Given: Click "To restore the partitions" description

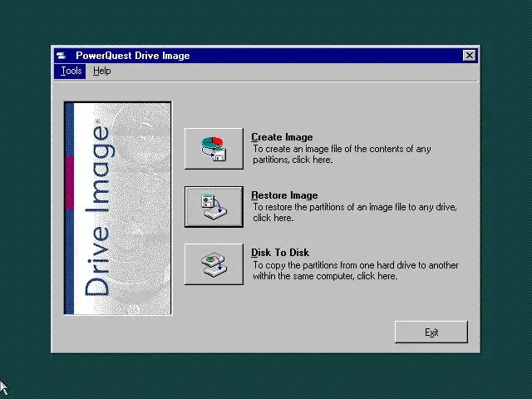Looking at the screenshot, I should [x=355, y=212].
